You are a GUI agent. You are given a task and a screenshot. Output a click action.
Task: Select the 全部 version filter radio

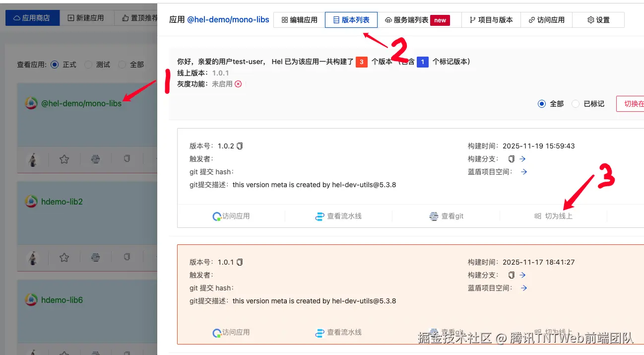(x=542, y=104)
